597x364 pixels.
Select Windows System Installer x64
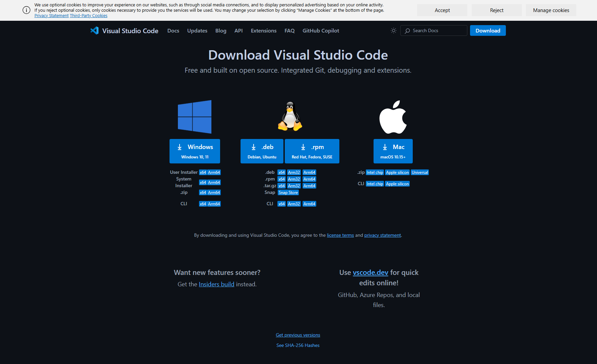203,183
